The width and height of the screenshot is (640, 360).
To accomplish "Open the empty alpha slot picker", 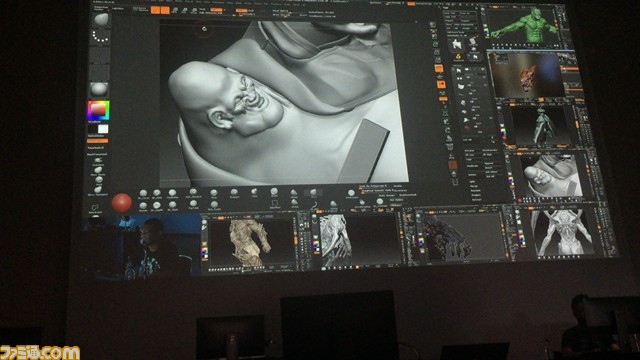I will [100, 55].
